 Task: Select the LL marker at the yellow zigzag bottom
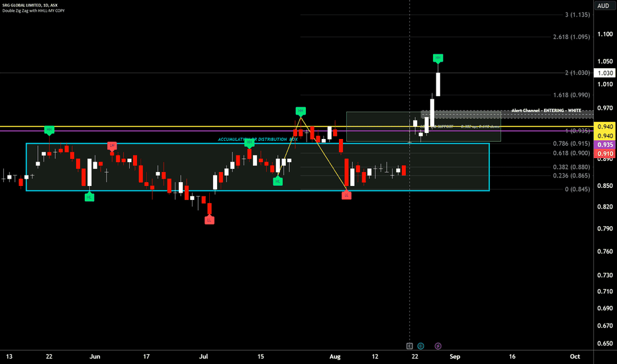[x=346, y=195]
